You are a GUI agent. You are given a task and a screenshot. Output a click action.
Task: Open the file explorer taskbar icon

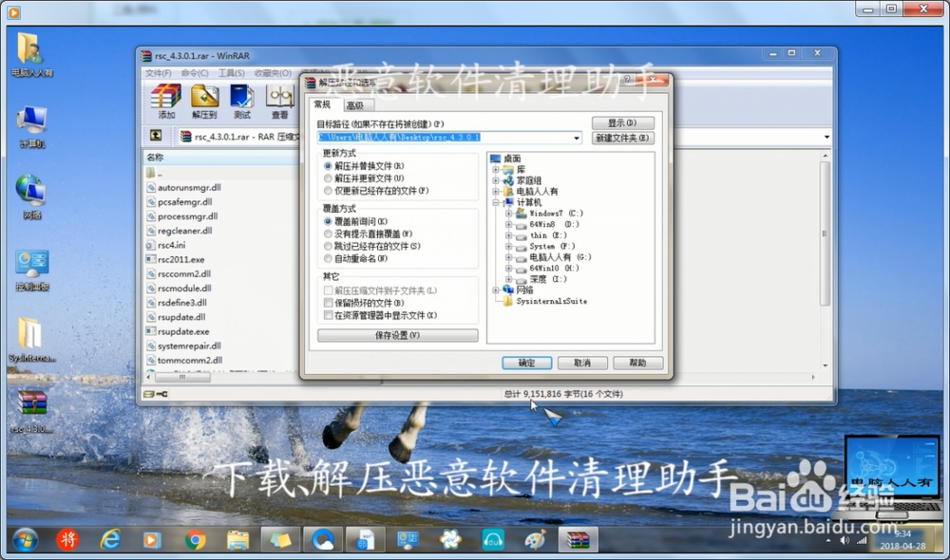(x=238, y=539)
